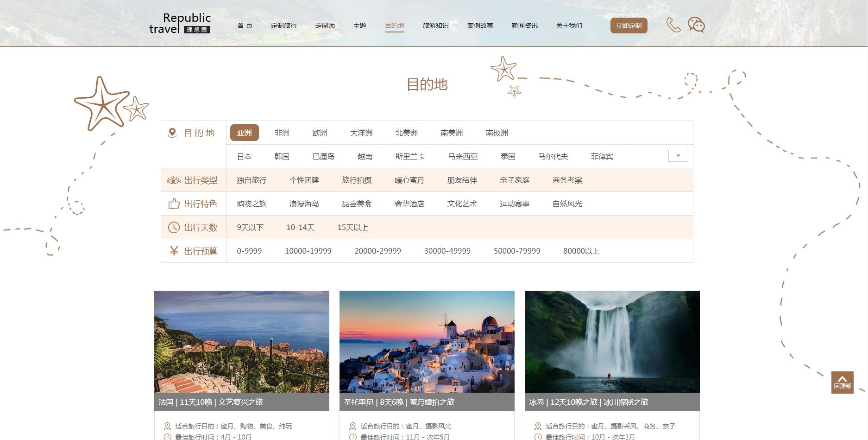The width and height of the screenshot is (868, 440).
Task: Select 马尔代夫 from the country list
Action: (553, 156)
